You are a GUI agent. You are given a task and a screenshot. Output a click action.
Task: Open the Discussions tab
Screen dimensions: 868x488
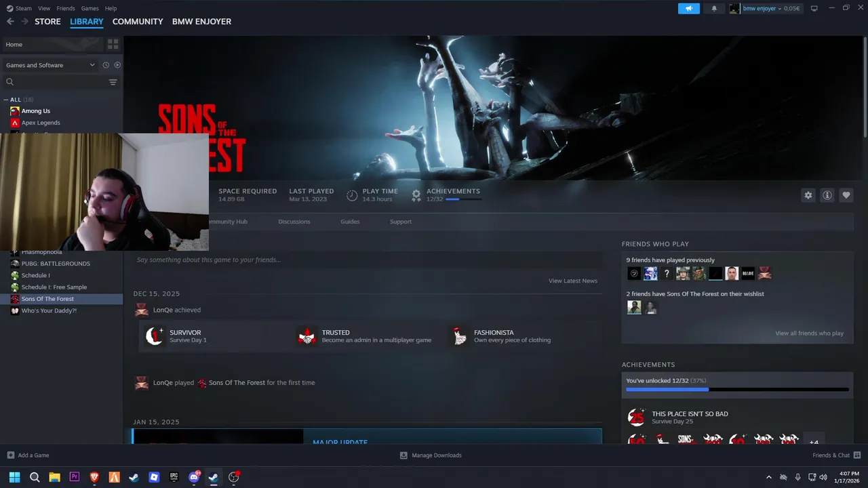pyautogui.click(x=294, y=222)
